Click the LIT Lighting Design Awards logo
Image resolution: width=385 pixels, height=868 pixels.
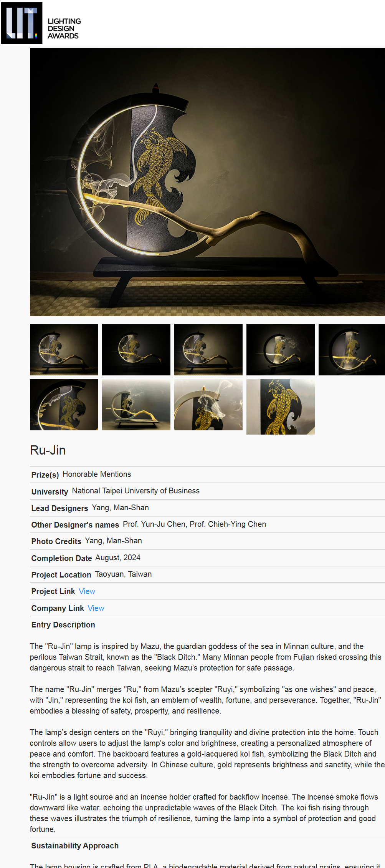[41, 23]
